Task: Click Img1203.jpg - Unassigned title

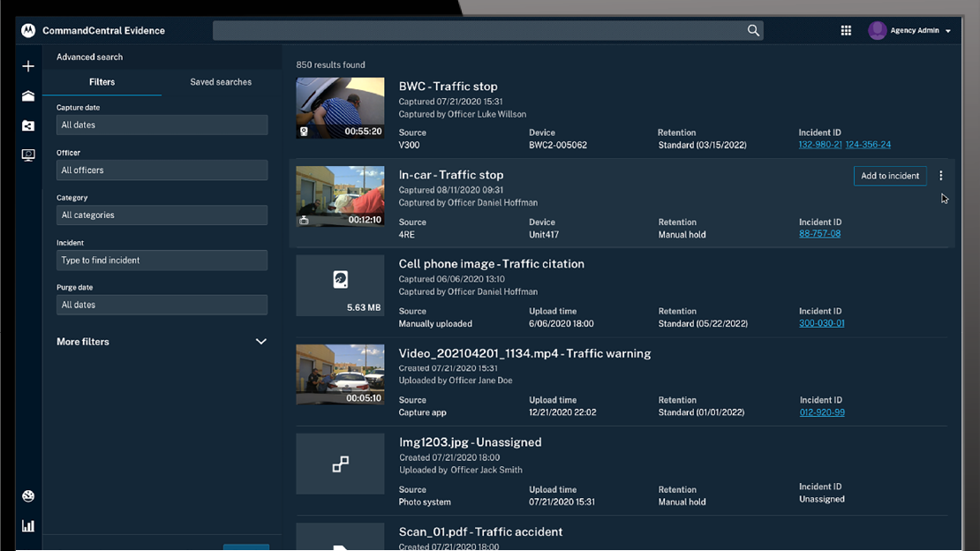Action: click(x=470, y=442)
